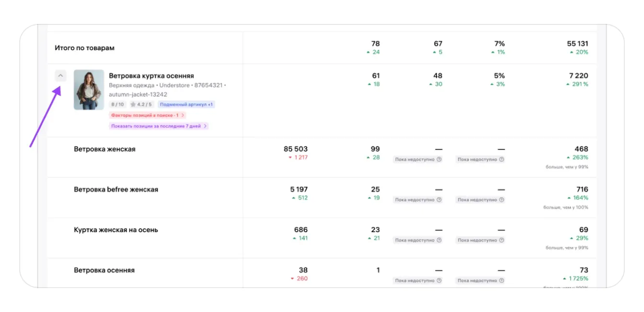Click right help icon in Ветровка befree женская row

coord(502,200)
